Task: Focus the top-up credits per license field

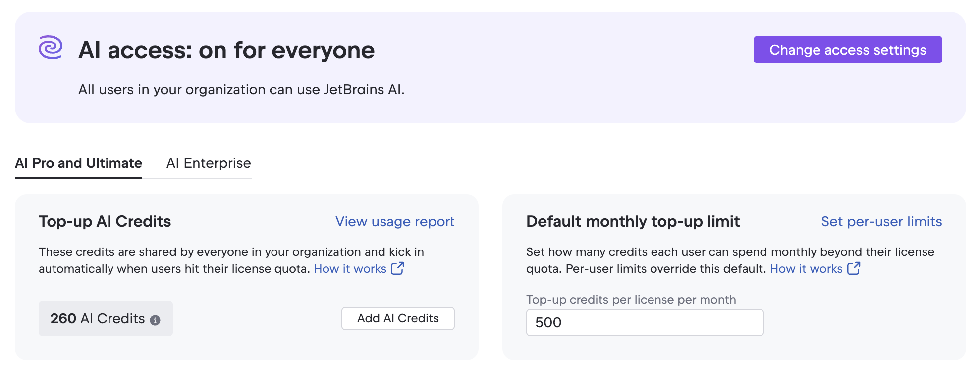Action: tap(645, 322)
